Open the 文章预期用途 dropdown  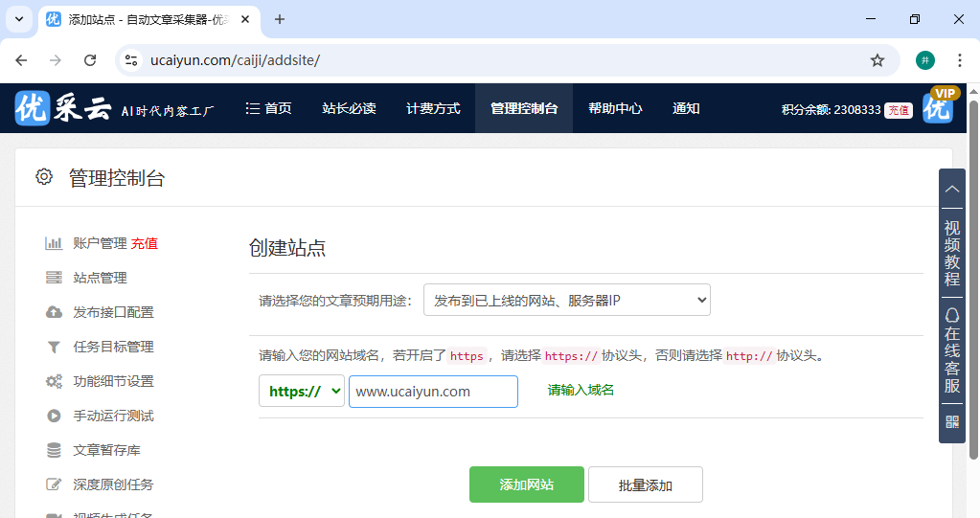pyautogui.click(x=566, y=301)
